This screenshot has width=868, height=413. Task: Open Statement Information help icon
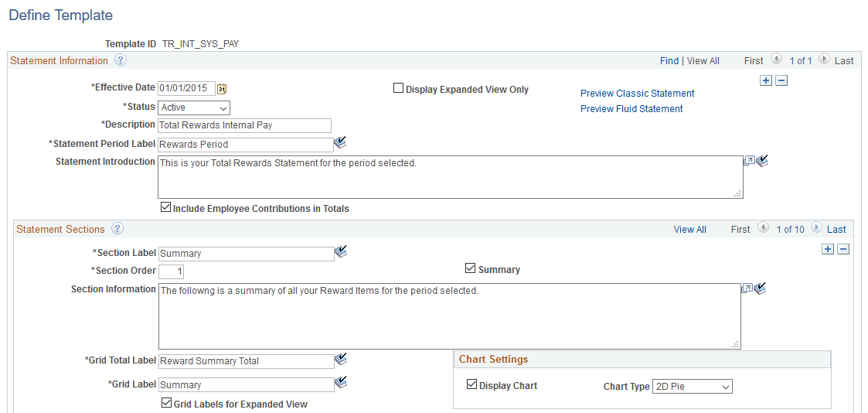[x=120, y=60]
